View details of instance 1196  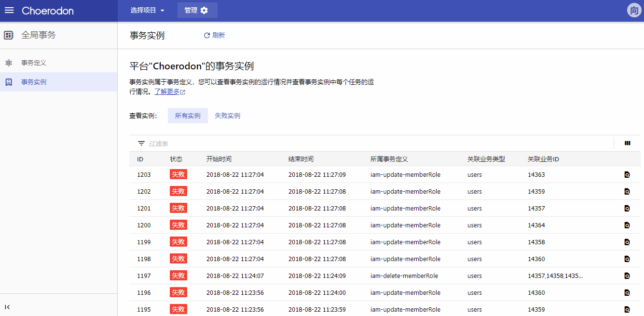point(627,292)
